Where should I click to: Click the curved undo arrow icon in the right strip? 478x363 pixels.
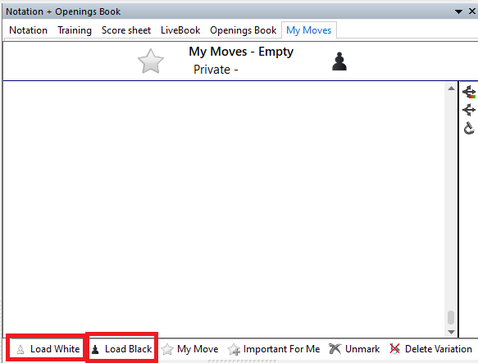coord(469,128)
